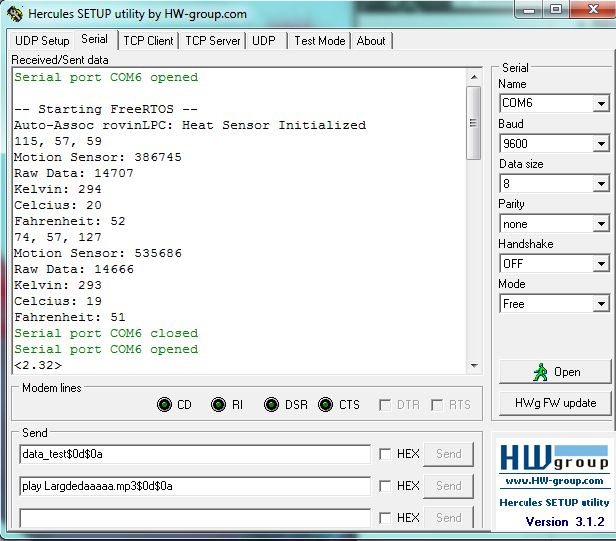The image size is (616, 541).
Task: Click Send next to play Largdedaaaaa.mp3 line
Action: pos(448,486)
